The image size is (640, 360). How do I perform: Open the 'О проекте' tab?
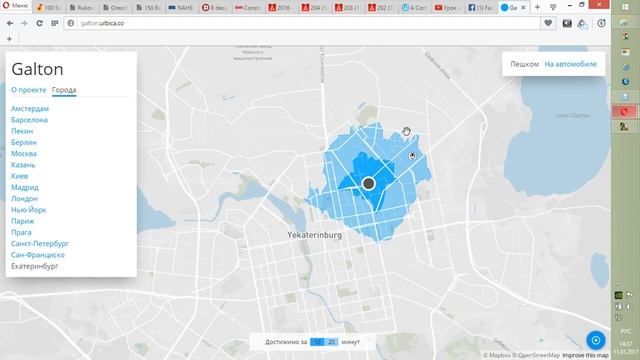tap(29, 90)
